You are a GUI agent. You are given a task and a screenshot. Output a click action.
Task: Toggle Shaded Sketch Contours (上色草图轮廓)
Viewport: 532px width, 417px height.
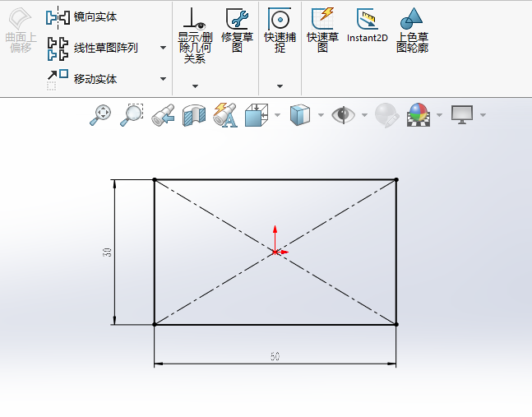[x=412, y=30]
